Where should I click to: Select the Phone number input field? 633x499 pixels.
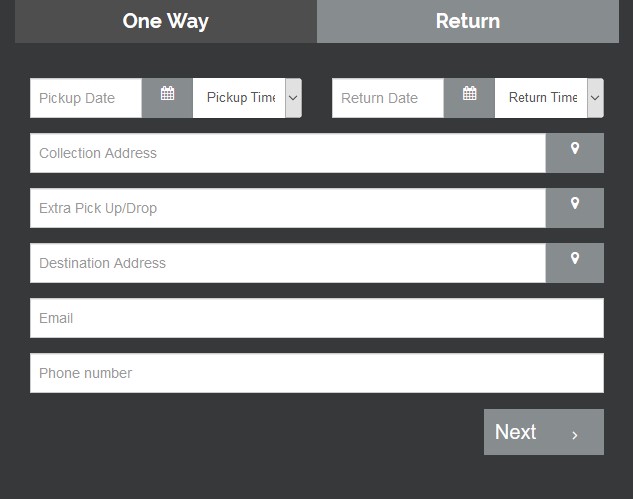(x=317, y=373)
